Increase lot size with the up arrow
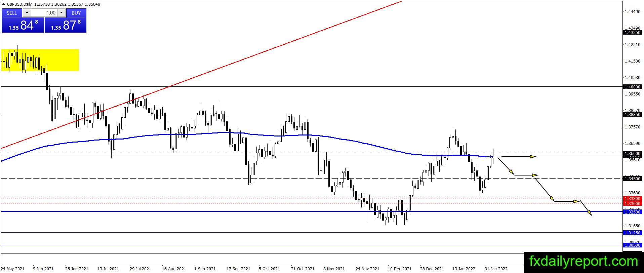Image resolution: width=644 pixels, height=273 pixels. click(x=62, y=13)
